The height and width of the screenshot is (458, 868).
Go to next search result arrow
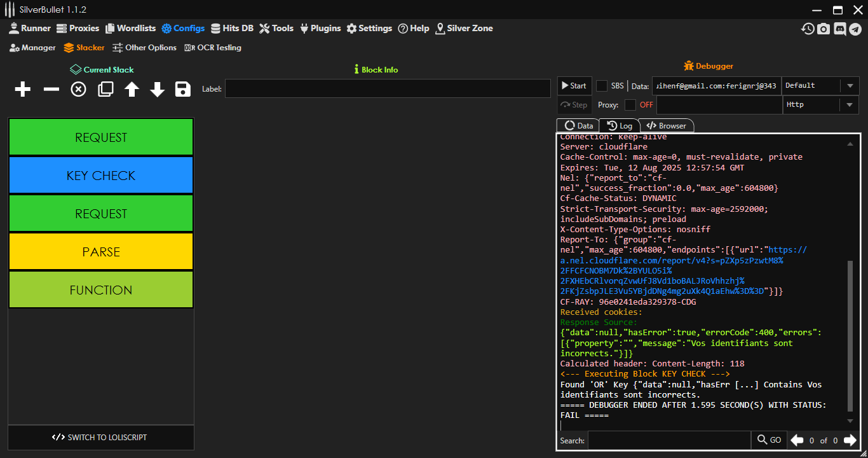click(x=850, y=440)
